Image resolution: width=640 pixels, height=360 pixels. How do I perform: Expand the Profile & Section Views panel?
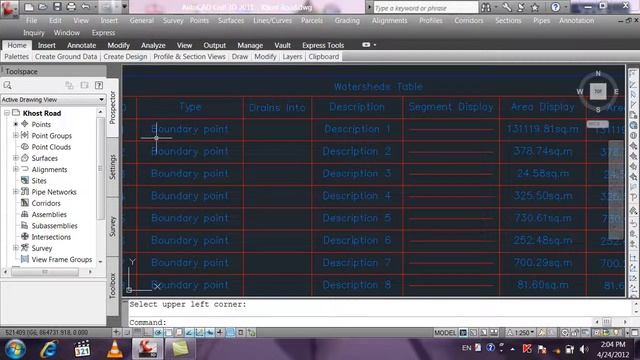pyautogui.click(x=189, y=57)
